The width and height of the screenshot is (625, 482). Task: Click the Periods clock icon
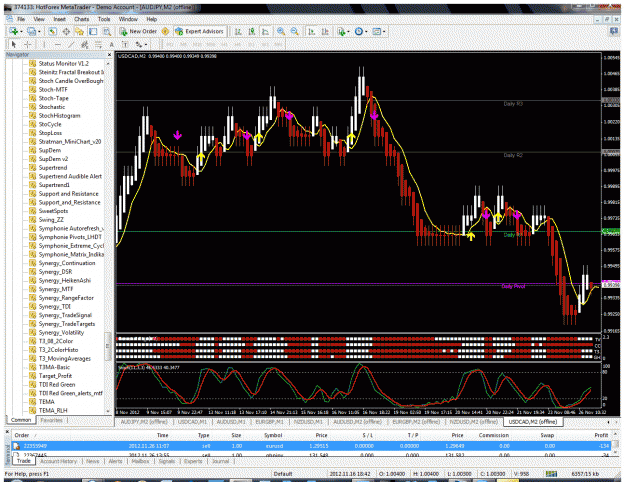click(359, 31)
